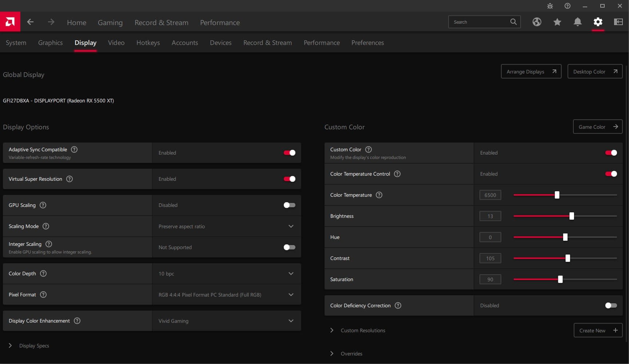This screenshot has height=364, width=629.
Task: Show help for Pixel Format
Action: point(43,295)
